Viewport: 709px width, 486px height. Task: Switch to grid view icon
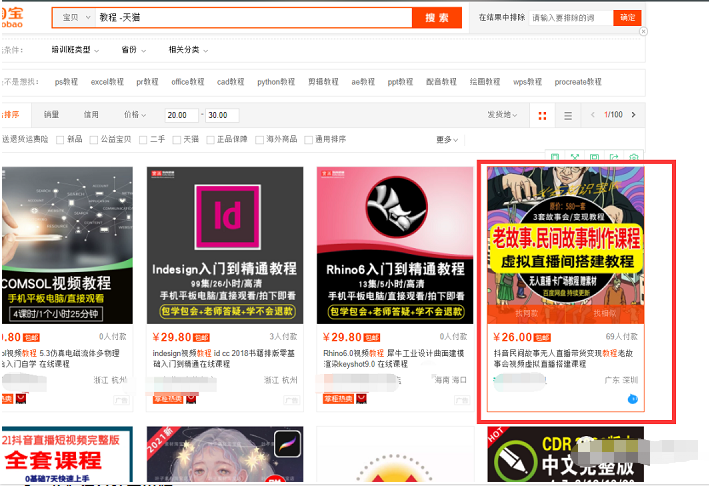pos(542,116)
